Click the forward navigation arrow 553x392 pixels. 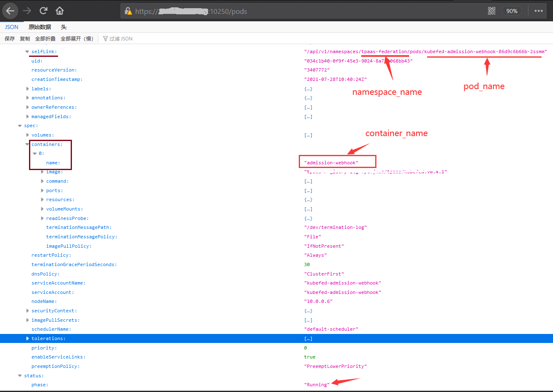point(27,11)
